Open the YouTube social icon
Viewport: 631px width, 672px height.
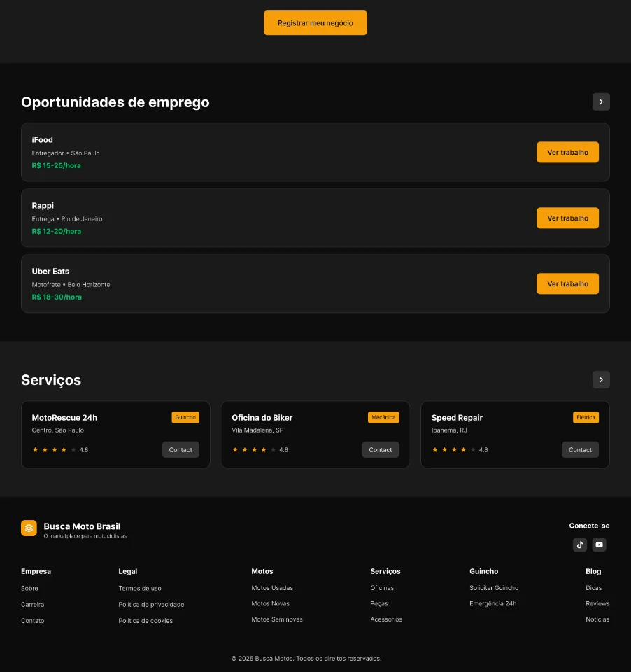599,545
